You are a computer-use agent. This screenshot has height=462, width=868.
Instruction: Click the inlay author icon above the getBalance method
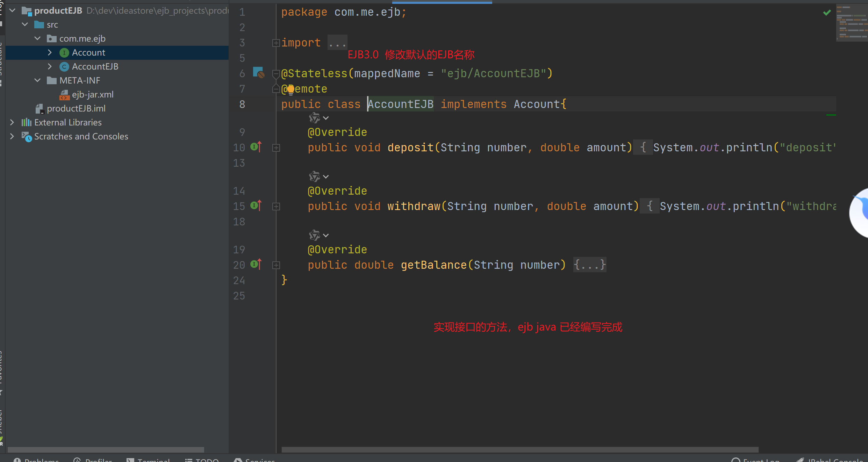pos(314,236)
